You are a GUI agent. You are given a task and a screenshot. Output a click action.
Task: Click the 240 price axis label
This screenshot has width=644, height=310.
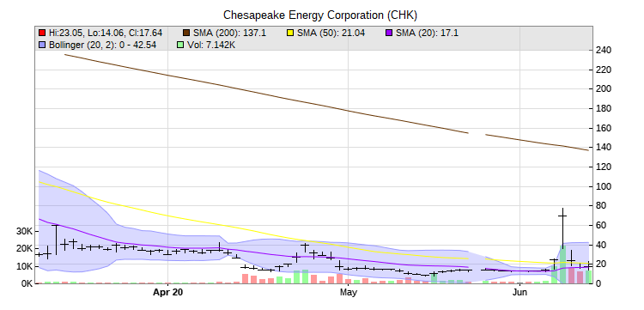point(604,51)
